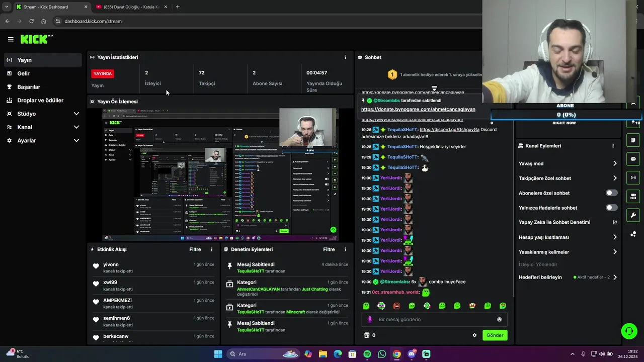
Task: Open Filtre in Denetim Eylemleri panel
Action: click(329, 249)
